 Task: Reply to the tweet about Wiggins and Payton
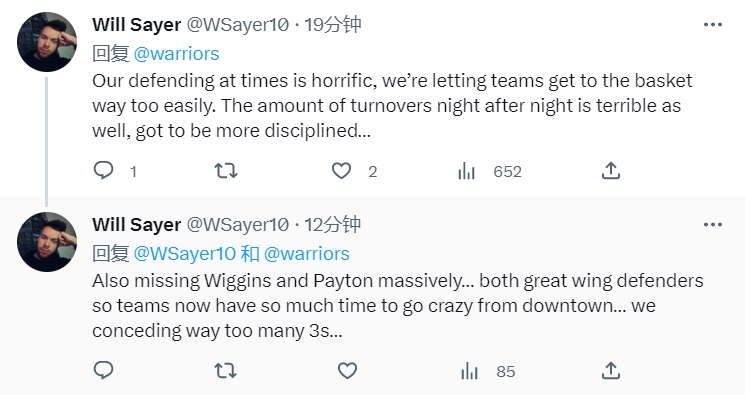point(103,371)
